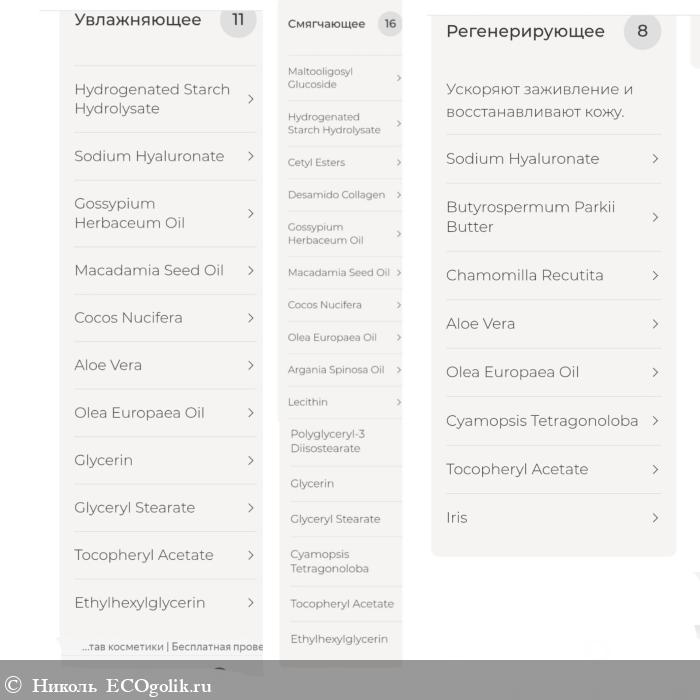
Task: Expand Maltooligosyl Glucoside using its arrow
Action: (x=398, y=78)
